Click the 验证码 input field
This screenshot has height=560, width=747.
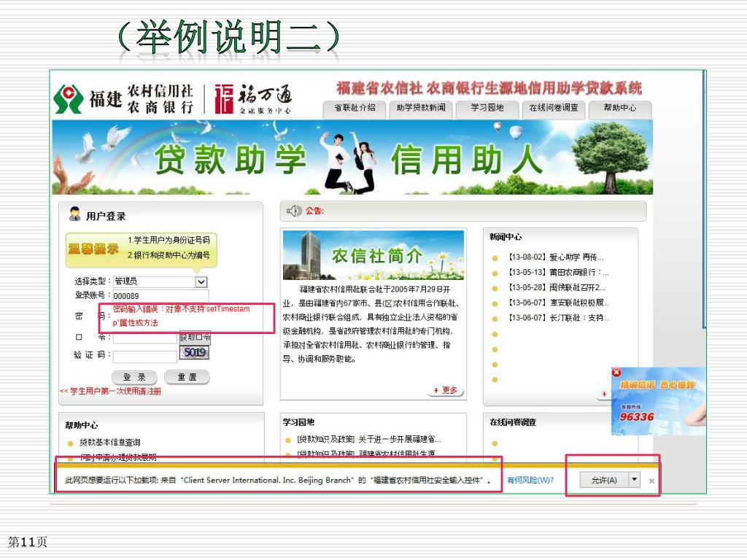click(x=145, y=356)
